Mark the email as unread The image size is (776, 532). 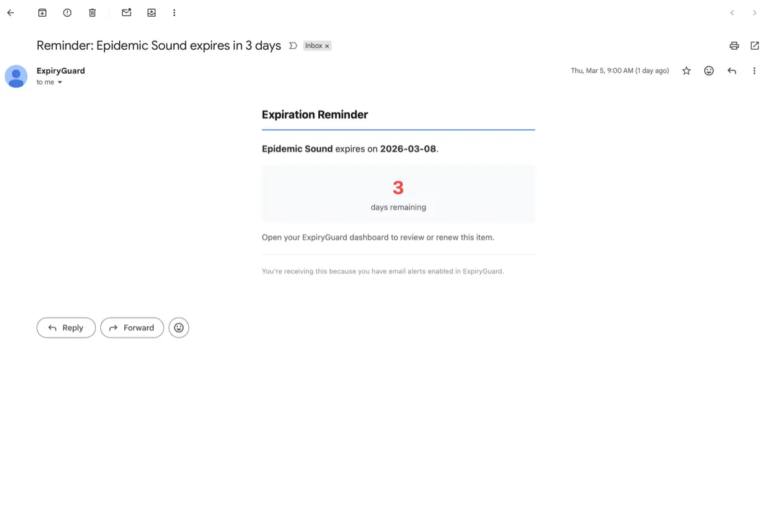pyautogui.click(x=127, y=13)
